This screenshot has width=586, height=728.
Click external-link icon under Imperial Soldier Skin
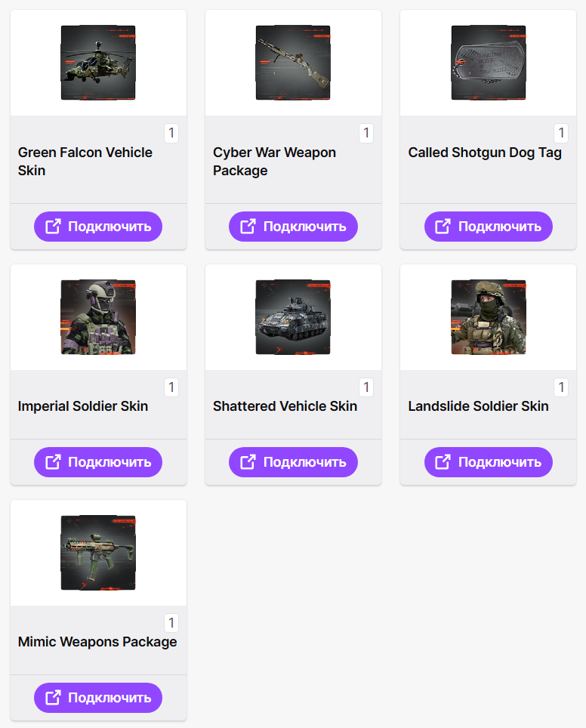[x=54, y=462]
